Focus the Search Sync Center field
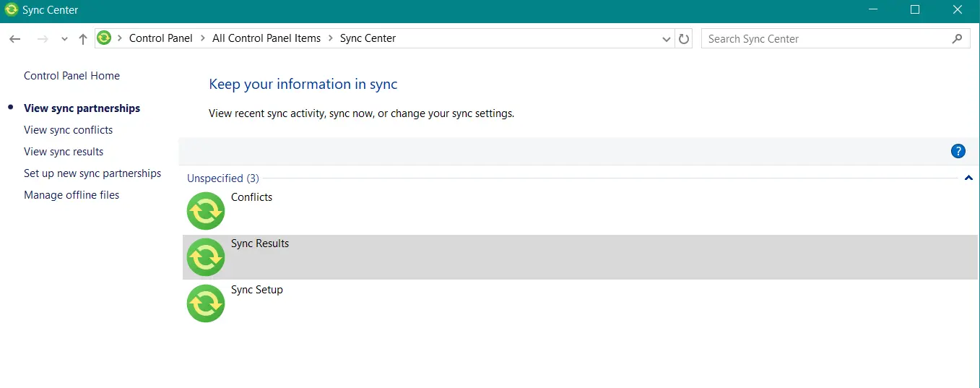This screenshot has width=980, height=388. click(823, 39)
